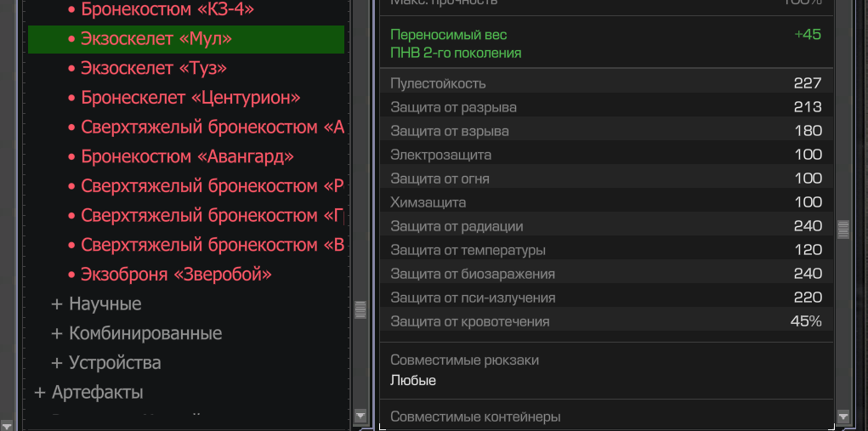This screenshot has height=431, width=868.
Task: Open the Экзоскелет «Туз» entry
Action: pyautogui.click(x=153, y=68)
